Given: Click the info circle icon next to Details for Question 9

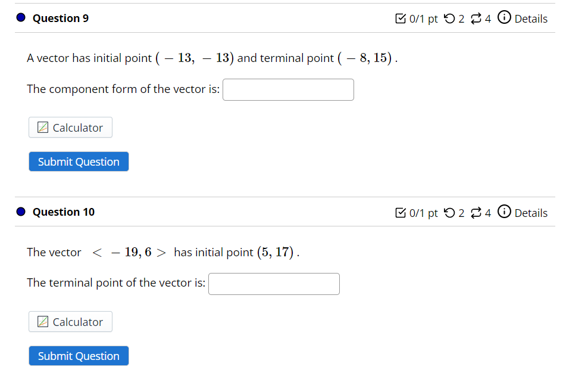Looking at the screenshot, I should click(x=504, y=18).
